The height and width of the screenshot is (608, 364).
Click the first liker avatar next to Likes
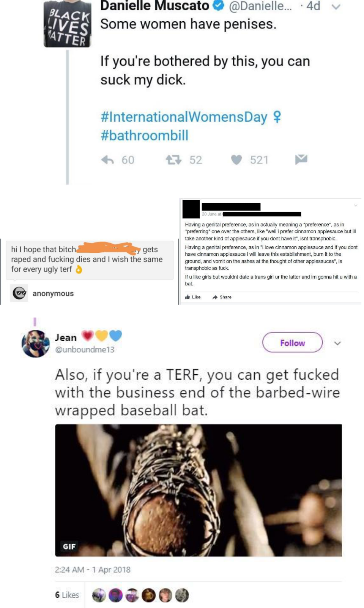click(x=99, y=595)
